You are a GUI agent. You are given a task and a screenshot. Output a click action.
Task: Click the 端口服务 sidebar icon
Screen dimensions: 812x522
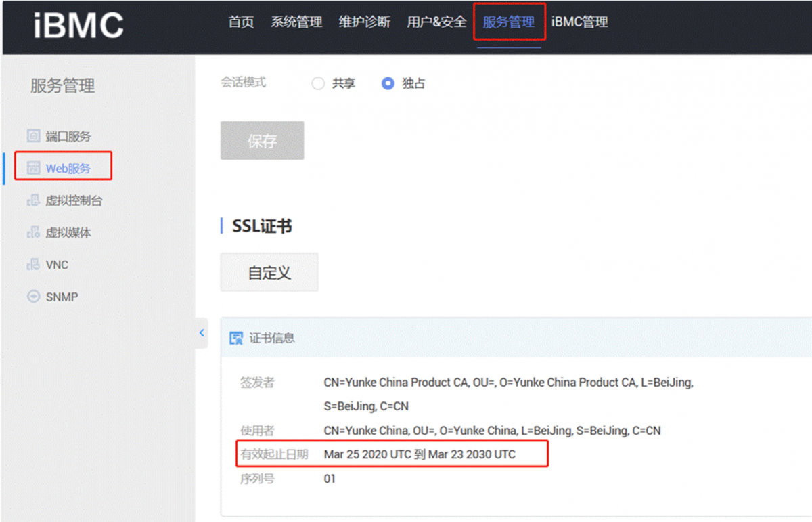(33, 136)
